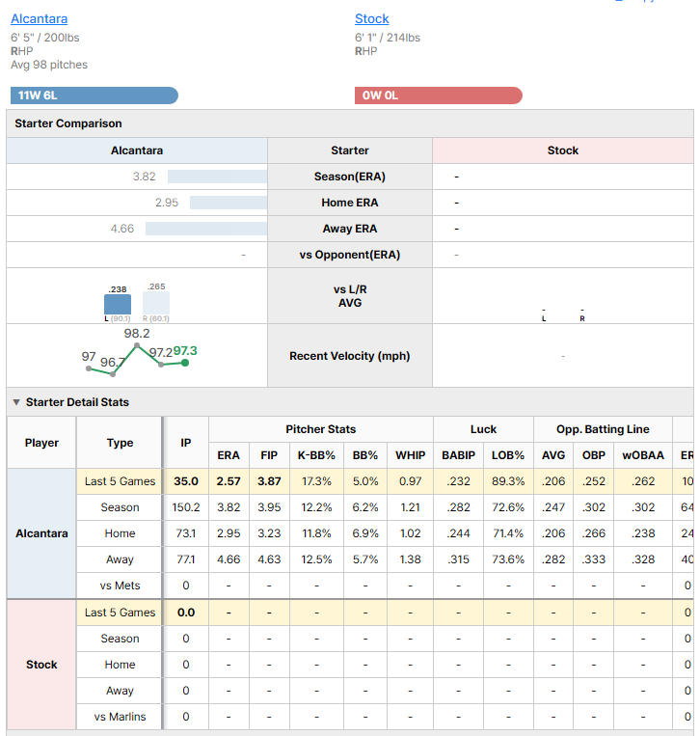The width and height of the screenshot is (700, 736).
Task: Click the Type column header
Action: pyautogui.click(x=120, y=443)
